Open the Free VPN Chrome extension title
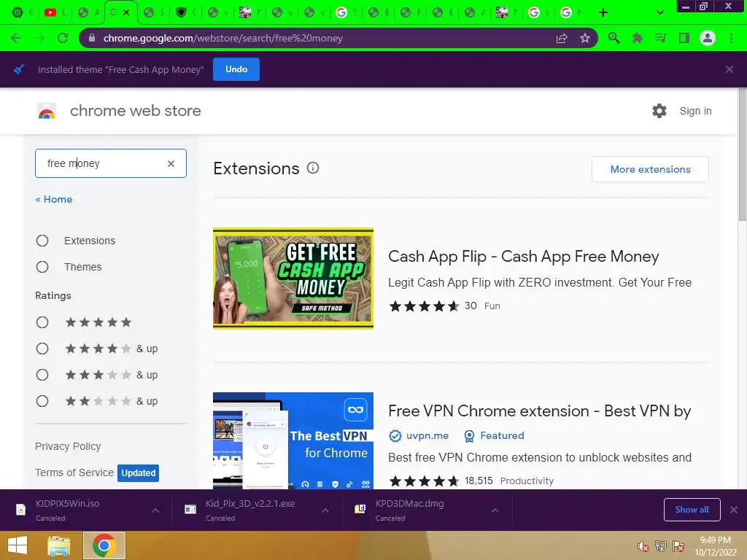The image size is (747, 560). click(x=539, y=411)
